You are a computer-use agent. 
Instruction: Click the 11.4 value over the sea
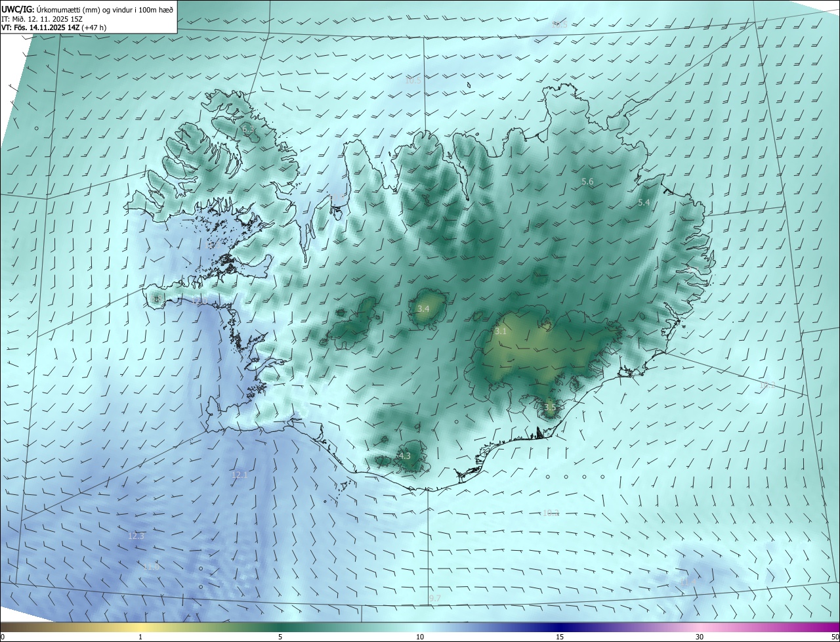point(687,582)
